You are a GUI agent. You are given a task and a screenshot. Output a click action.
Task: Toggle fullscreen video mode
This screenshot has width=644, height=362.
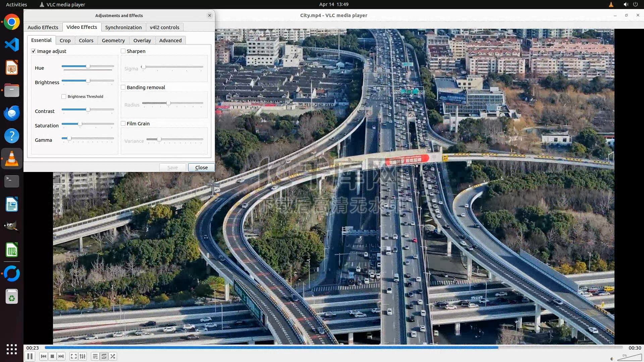pos(74,356)
